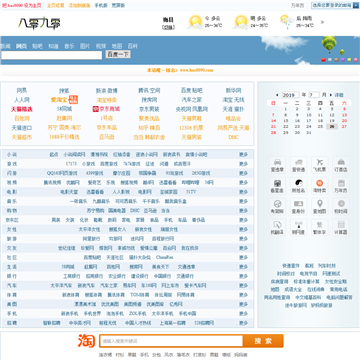The image size is (360, 360).
Task: Show next weather forecast with arrow
Action: pos(322,22)
